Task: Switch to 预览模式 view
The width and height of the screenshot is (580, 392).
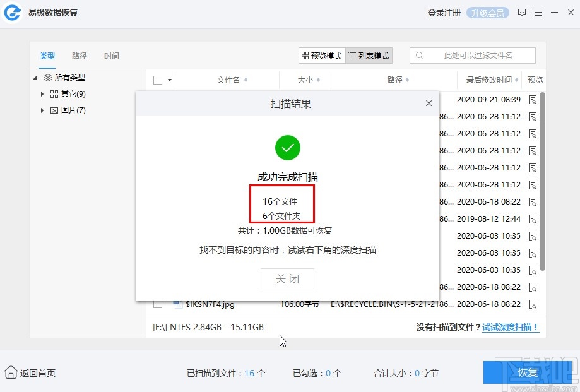Action: point(322,56)
